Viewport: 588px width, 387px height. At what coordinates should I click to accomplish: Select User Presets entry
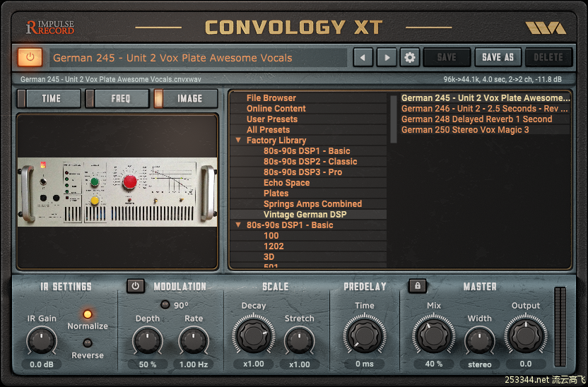coord(272,119)
